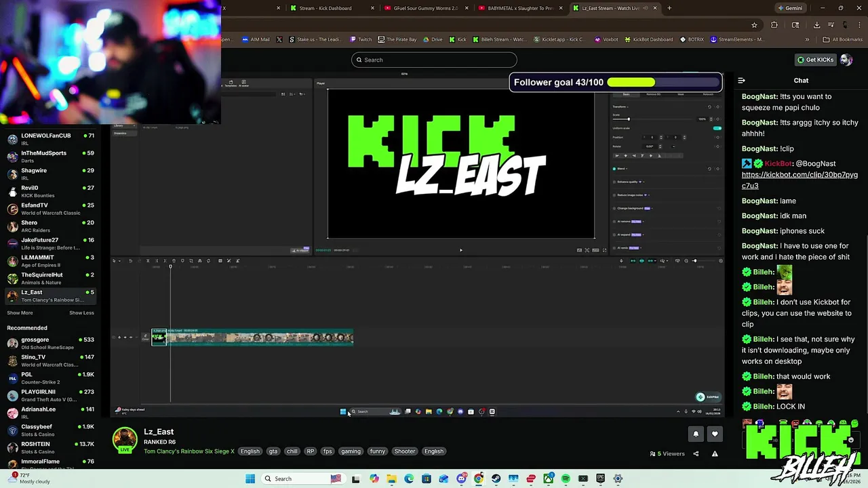The width and height of the screenshot is (868, 488).
Task: Share the stream using share icon
Action: tap(696, 453)
